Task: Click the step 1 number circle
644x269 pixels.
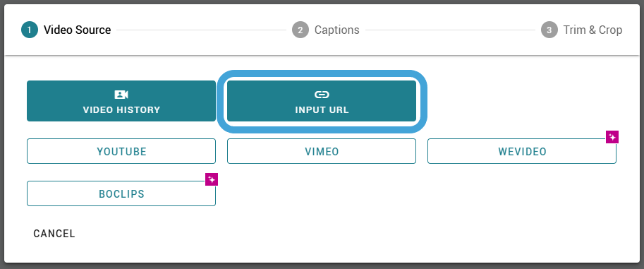Action: tap(30, 30)
